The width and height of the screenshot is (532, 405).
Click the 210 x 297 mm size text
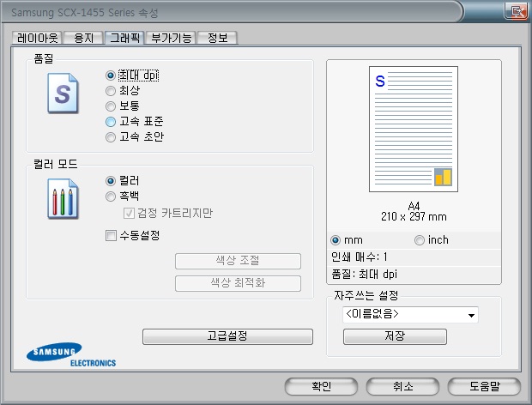(x=414, y=216)
